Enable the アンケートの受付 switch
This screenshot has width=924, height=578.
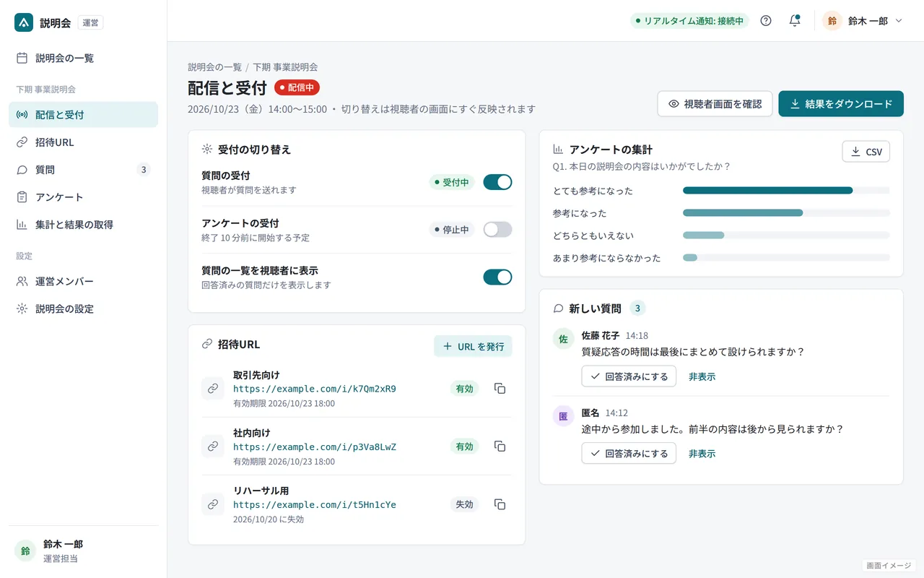pyautogui.click(x=497, y=230)
